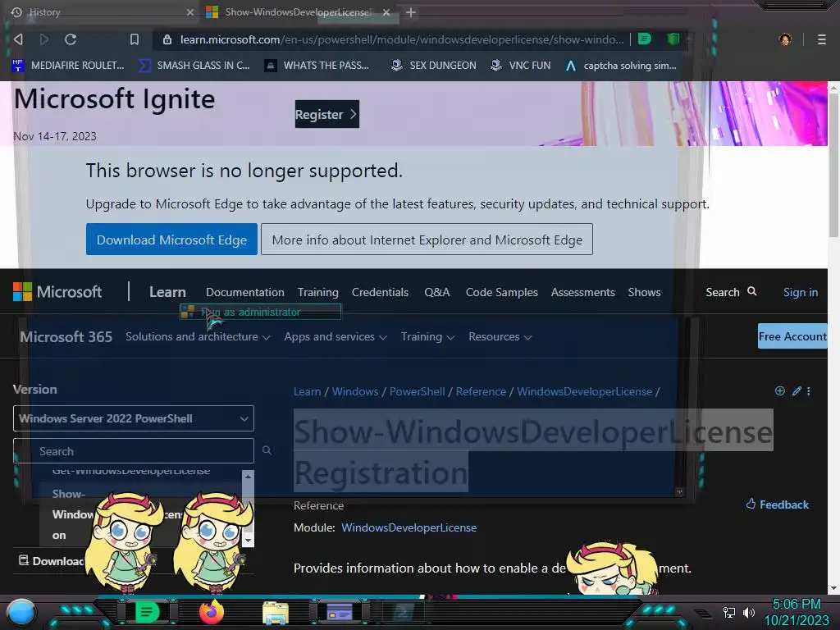Open the PowerShell breadcrumb link
This screenshot has height=630, width=840.
pos(417,391)
